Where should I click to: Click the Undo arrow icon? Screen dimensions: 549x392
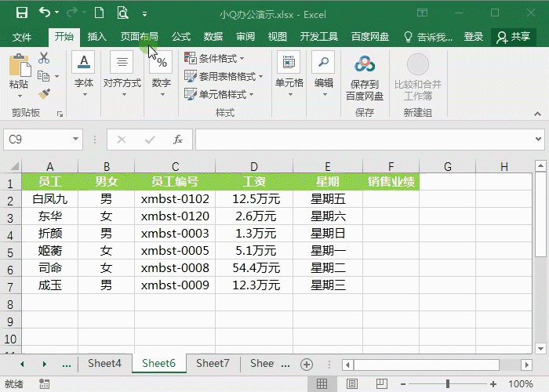coord(45,13)
